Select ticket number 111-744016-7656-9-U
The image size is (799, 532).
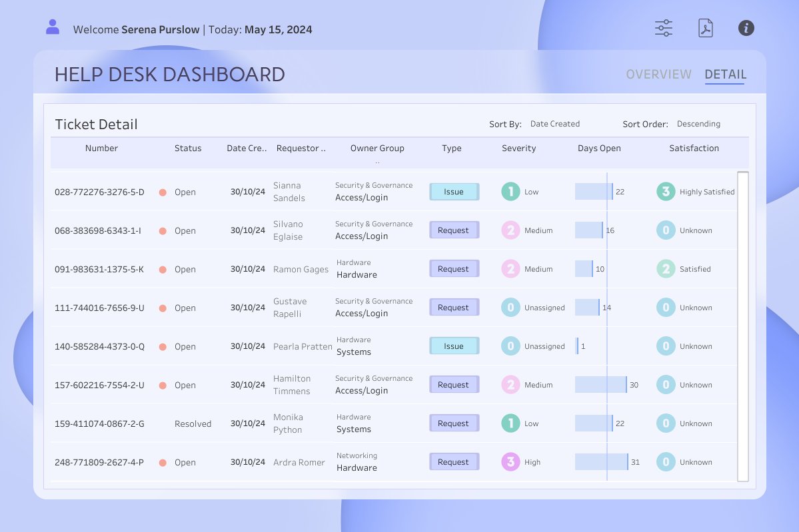(99, 308)
